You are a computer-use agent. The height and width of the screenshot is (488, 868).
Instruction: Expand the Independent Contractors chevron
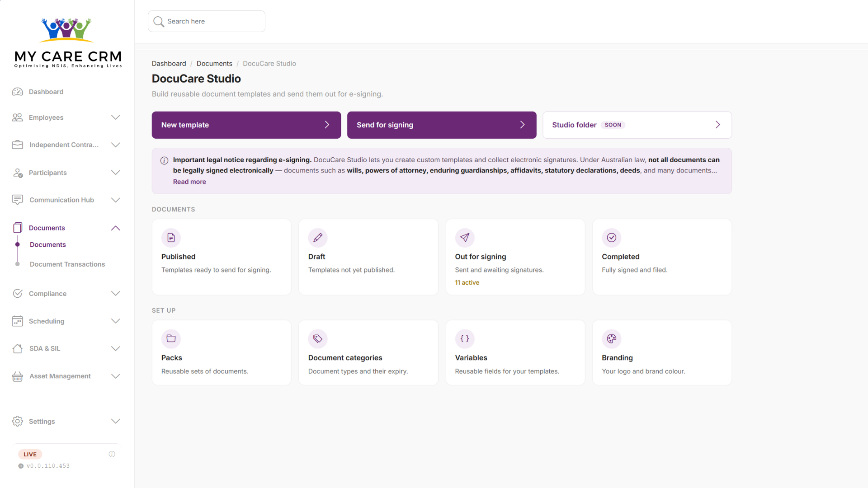[116, 145]
